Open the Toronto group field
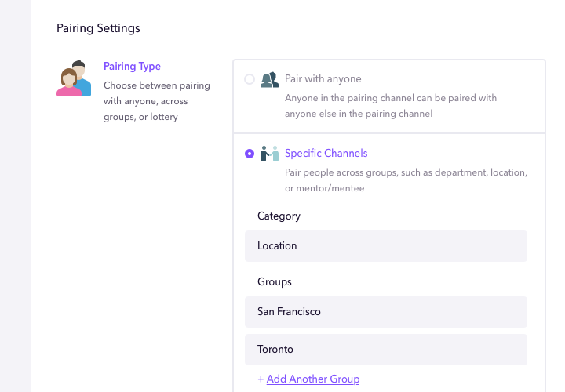 click(386, 350)
